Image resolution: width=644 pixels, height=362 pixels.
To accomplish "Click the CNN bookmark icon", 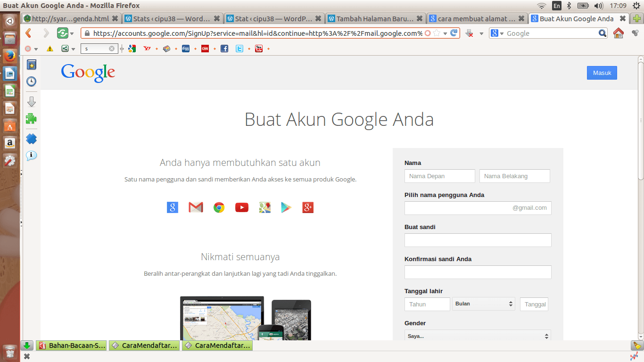I will [205, 49].
